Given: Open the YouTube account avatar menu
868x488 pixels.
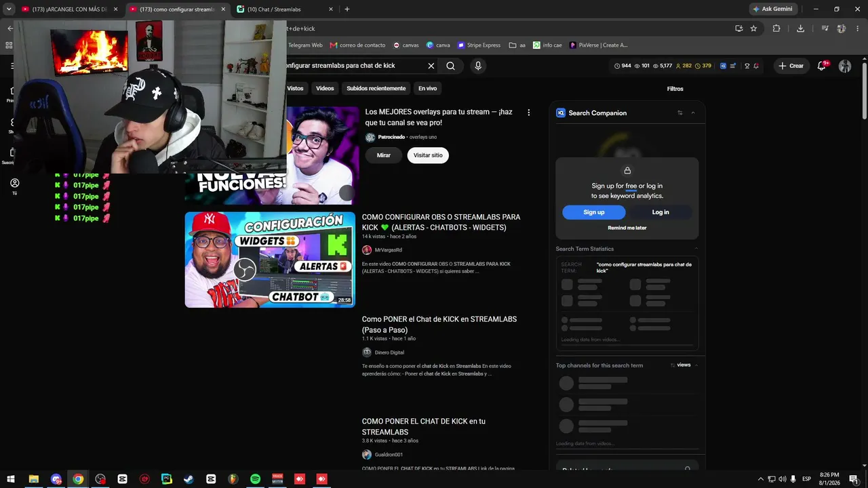Looking at the screenshot, I should click(845, 66).
